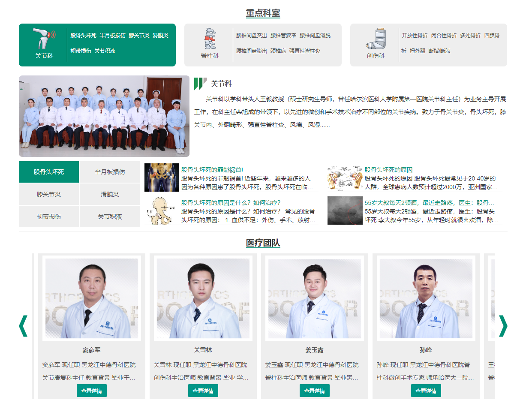
Task: Click the doctor name 姜玉鑫
Action: click(x=315, y=350)
